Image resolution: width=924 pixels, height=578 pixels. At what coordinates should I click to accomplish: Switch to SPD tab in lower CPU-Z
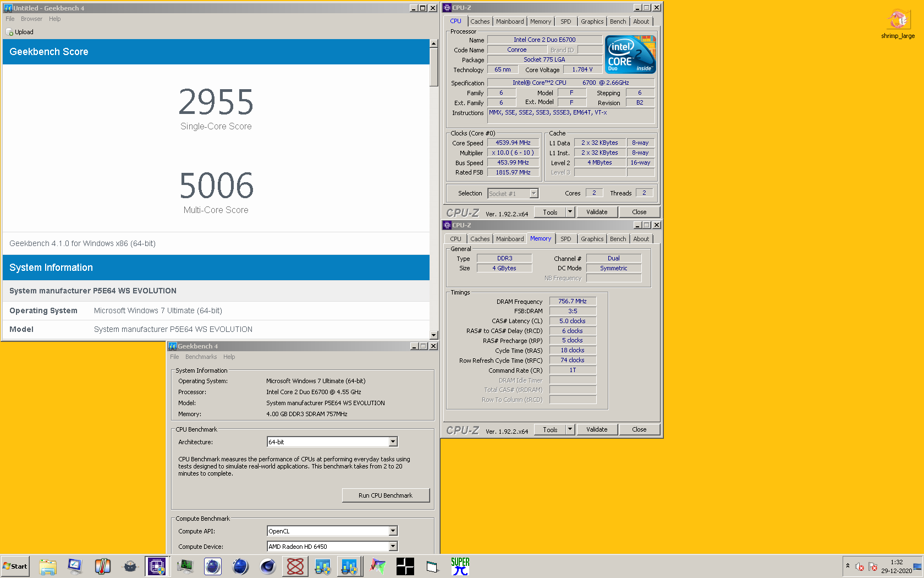click(566, 239)
